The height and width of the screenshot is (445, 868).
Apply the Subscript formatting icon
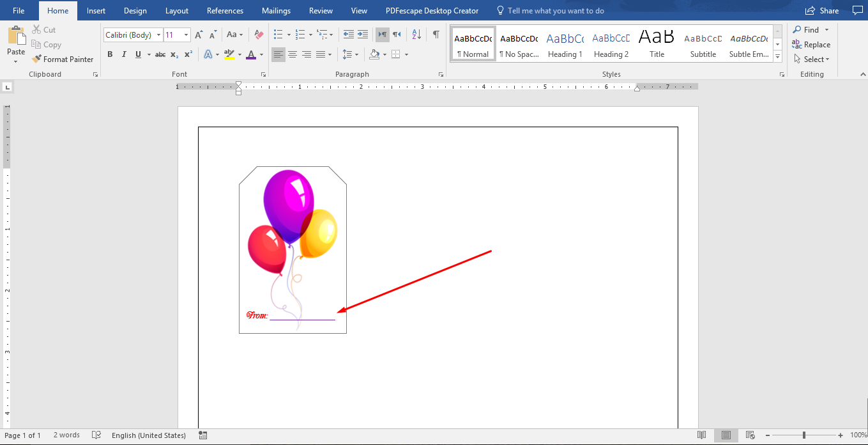[x=173, y=54]
